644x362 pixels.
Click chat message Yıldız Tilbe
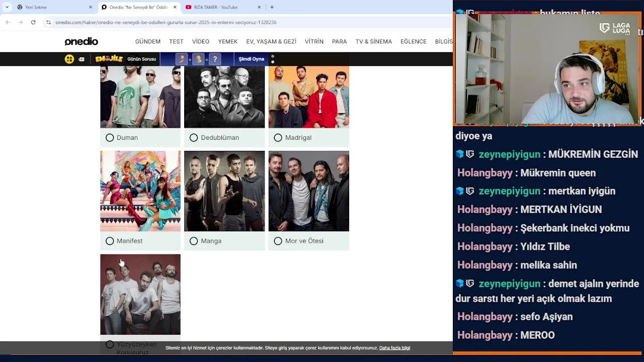point(545,247)
